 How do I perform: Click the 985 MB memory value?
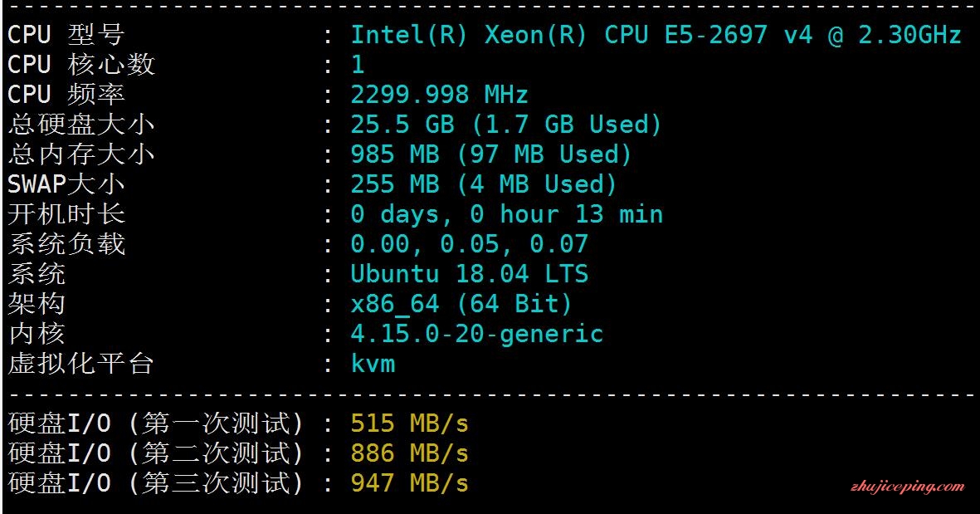395,154
